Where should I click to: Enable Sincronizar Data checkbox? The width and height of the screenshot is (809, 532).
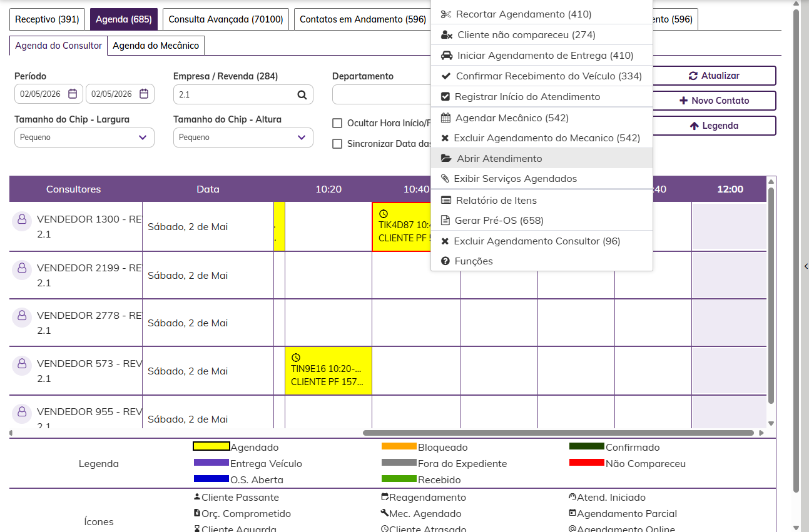(337, 144)
